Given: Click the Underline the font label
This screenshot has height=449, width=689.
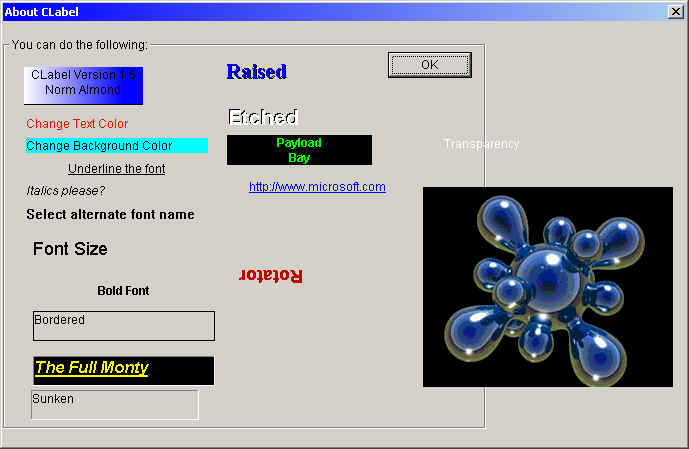Looking at the screenshot, I should pos(116,169).
